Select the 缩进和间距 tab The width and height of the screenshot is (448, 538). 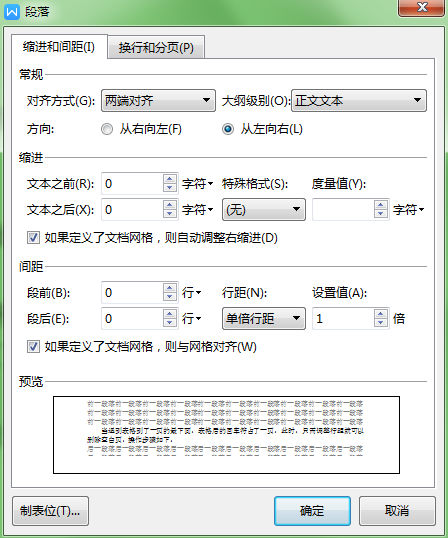(59, 47)
